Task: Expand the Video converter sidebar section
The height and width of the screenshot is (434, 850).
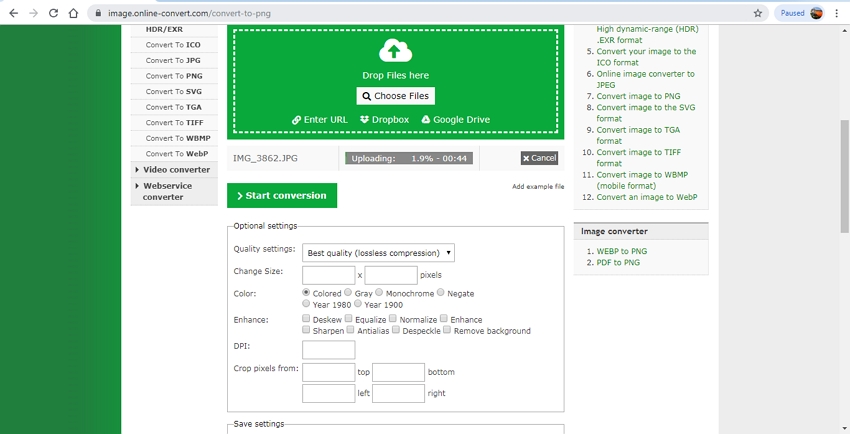Action: (x=174, y=170)
